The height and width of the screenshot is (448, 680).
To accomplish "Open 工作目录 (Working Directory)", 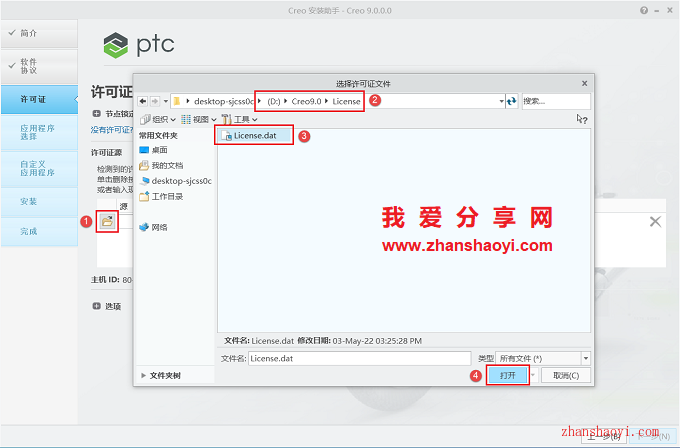I will (161, 196).
